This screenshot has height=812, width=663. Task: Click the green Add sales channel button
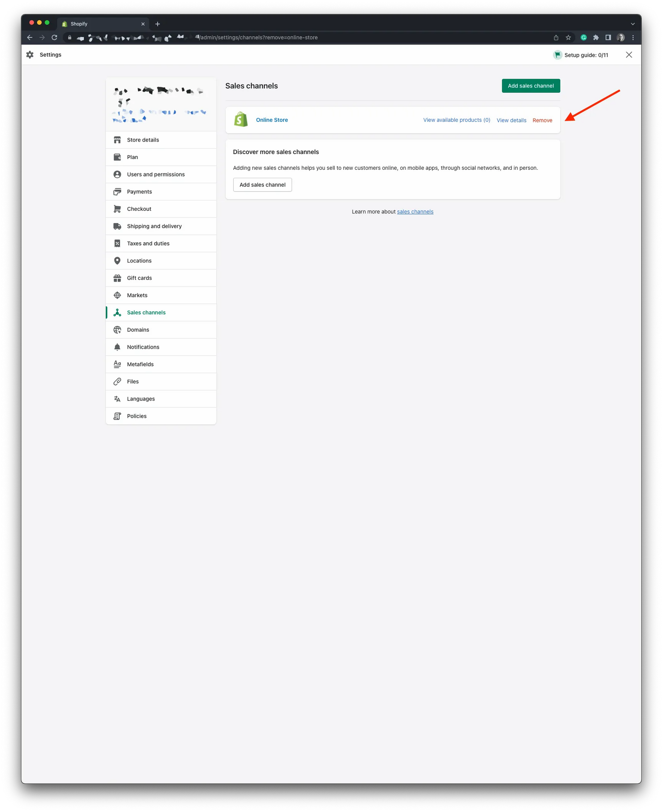click(x=530, y=86)
